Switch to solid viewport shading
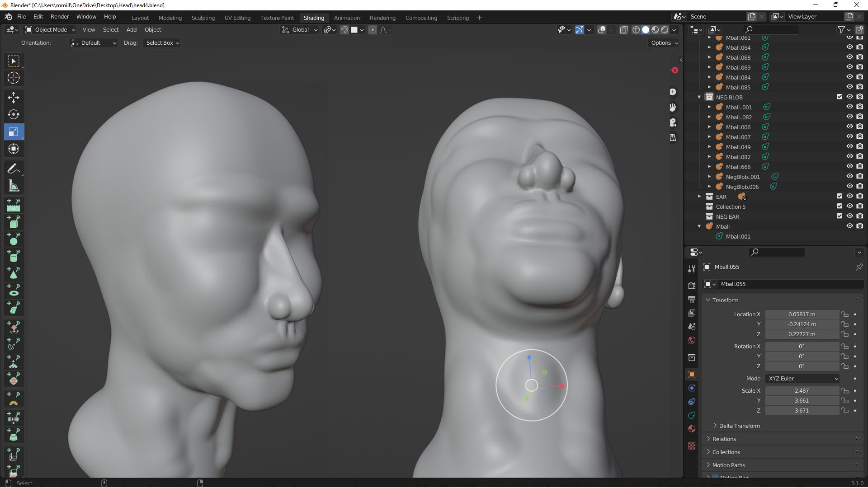Image resolution: width=868 pixels, height=488 pixels. coord(646,30)
